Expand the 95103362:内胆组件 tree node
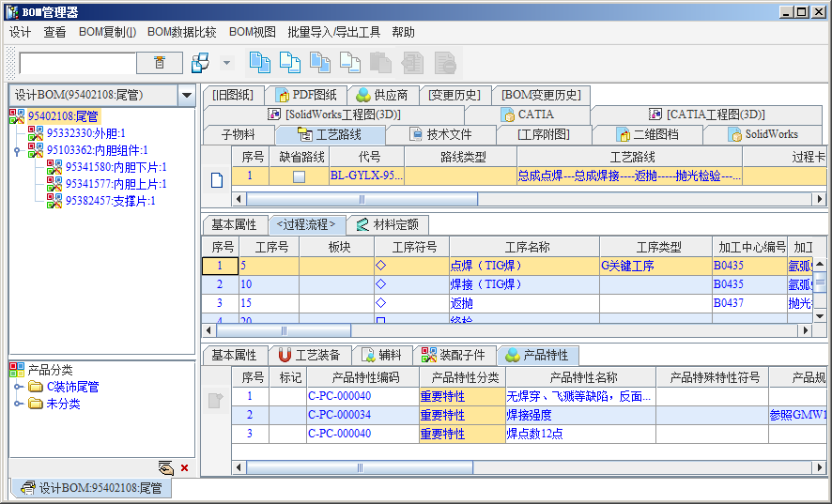The height and width of the screenshot is (504, 832). 17,150
